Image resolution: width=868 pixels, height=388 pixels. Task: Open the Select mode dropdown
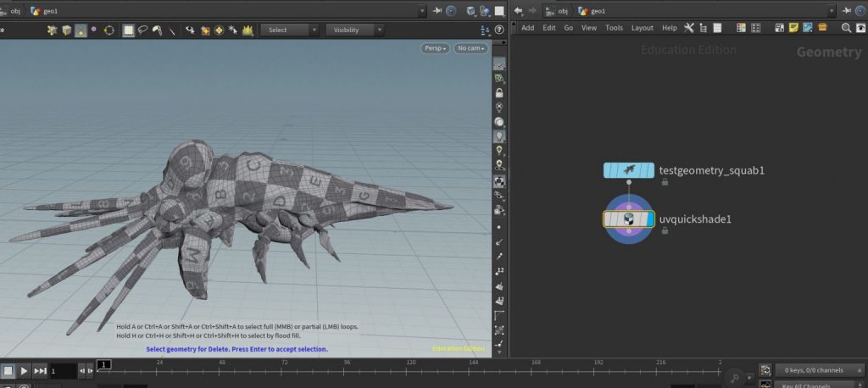[x=289, y=30]
